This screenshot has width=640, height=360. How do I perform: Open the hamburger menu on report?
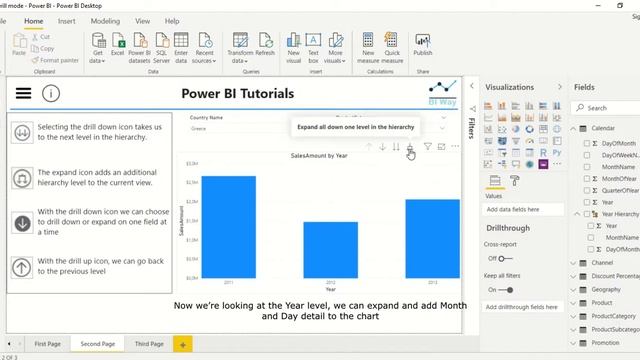click(23, 93)
